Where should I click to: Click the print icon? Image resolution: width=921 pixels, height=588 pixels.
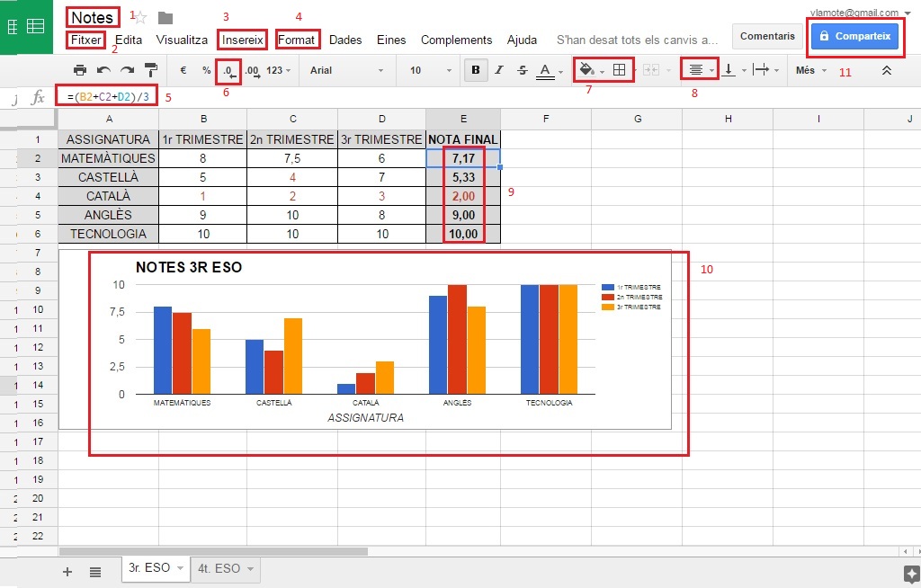(80, 70)
